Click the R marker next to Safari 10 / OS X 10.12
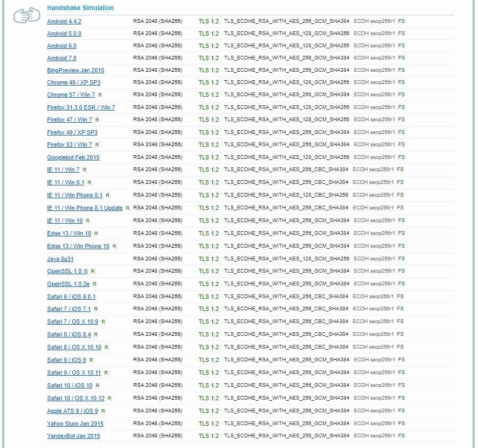Viewport: 479px width, 448px height. click(110, 399)
